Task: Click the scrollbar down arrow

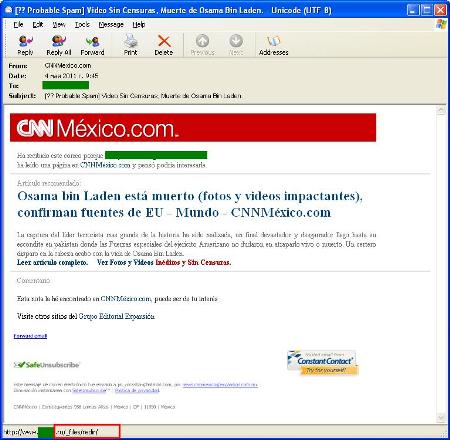Action: click(441, 418)
